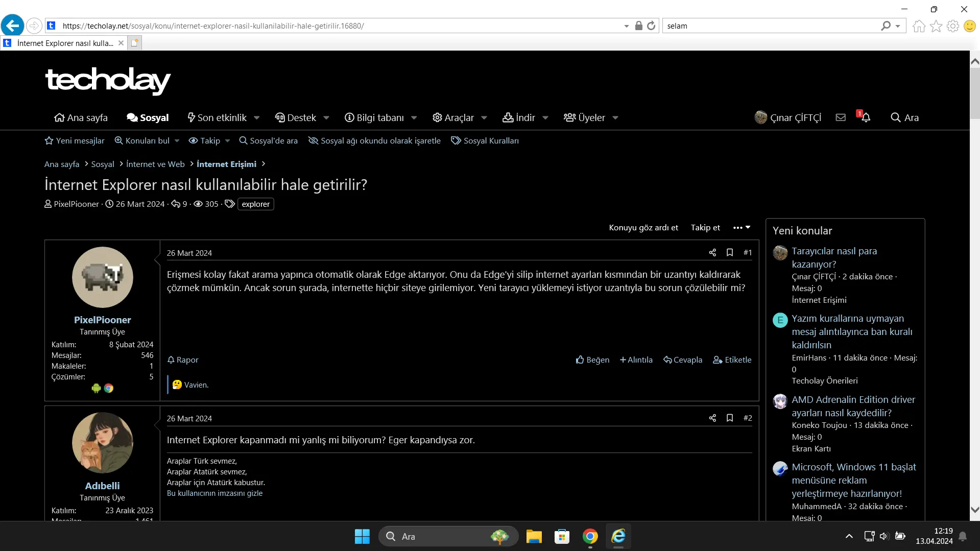Screen dimensions: 980x551
Task: Expand İndir dropdown arrow
Action: (545, 118)
